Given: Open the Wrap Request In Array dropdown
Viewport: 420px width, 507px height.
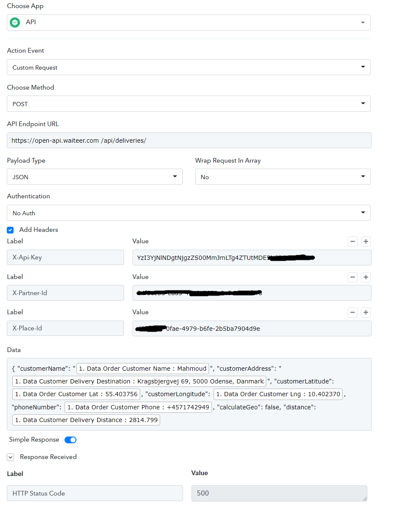Looking at the screenshot, I should click(x=283, y=177).
